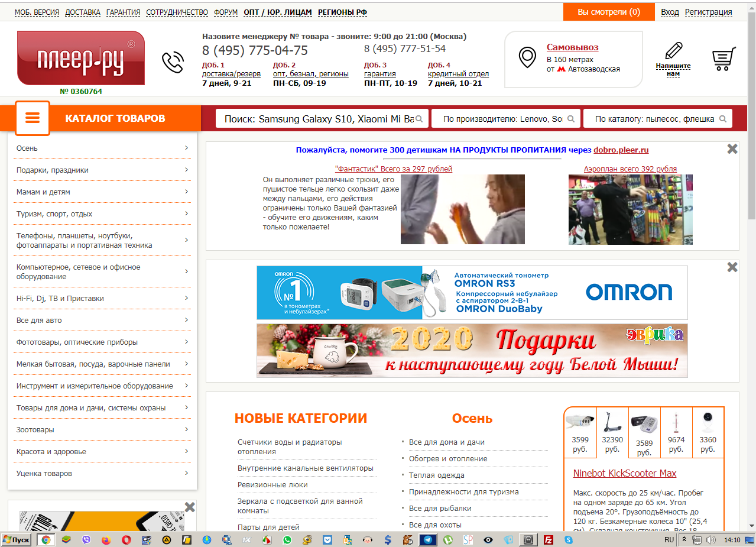Select the 3360 руб. camera product tab
This screenshot has height=547, width=756.
(x=708, y=433)
